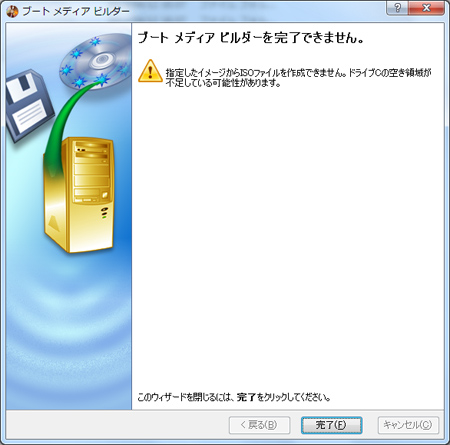Click the application icon in the title bar
Image resolution: width=450 pixels, height=445 pixels.
pyautogui.click(x=12, y=11)
